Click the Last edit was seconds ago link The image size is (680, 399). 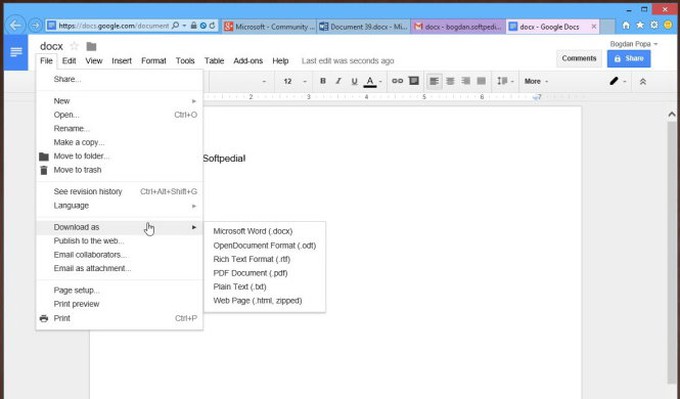pyautogui.click(x=348, y=61)
